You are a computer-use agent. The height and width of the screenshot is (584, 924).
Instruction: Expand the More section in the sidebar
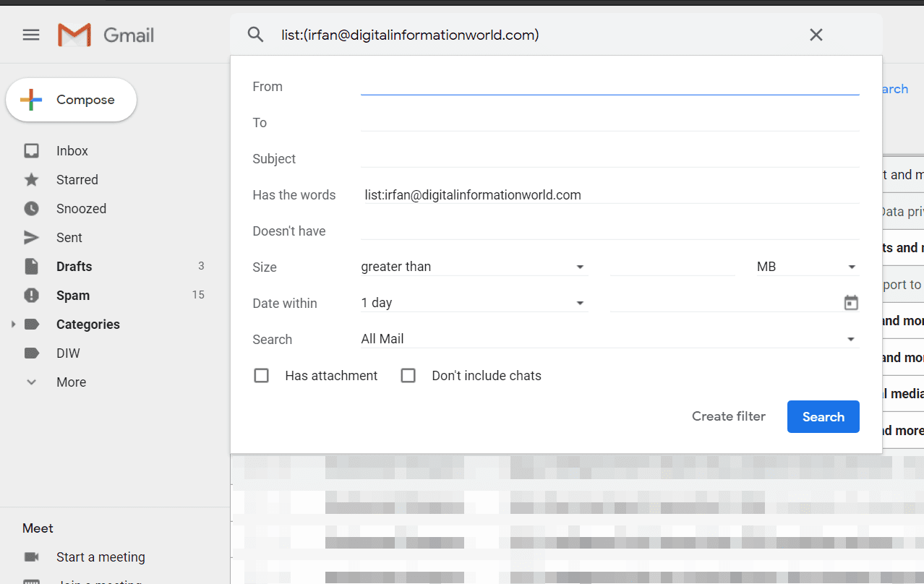click(x=71, y=382)
